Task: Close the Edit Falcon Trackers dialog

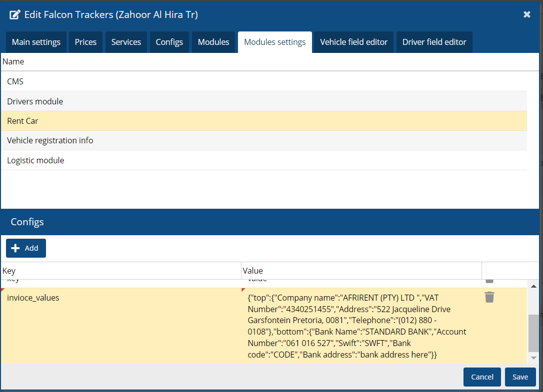Action: tap(526, 14)
